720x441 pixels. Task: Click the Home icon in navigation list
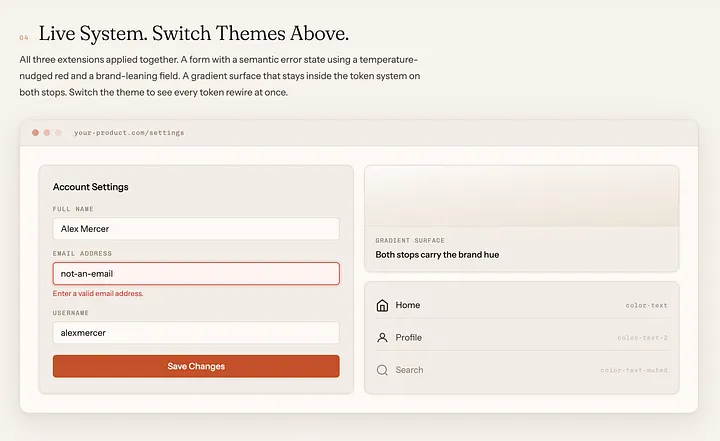click(x=382, y=305)
